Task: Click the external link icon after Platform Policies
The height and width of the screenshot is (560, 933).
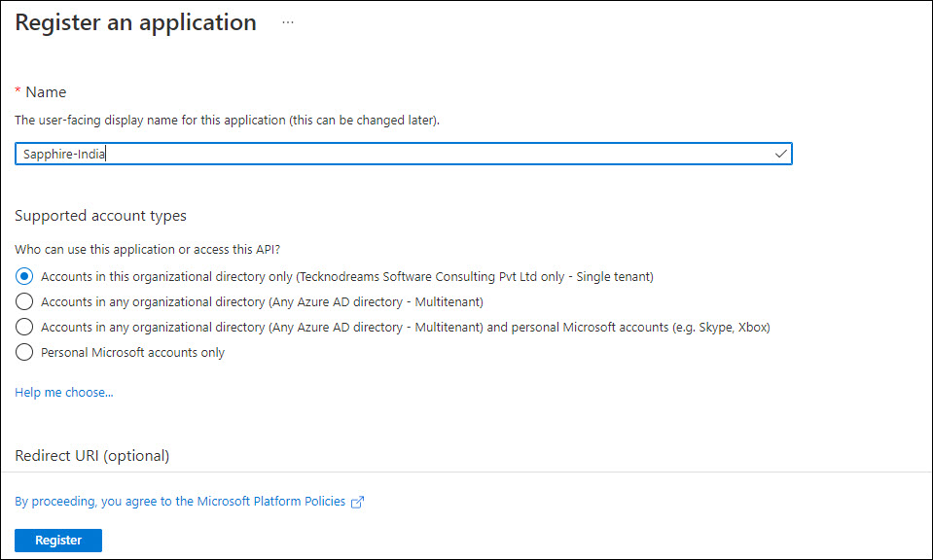Action: click(x=358, y=502)
